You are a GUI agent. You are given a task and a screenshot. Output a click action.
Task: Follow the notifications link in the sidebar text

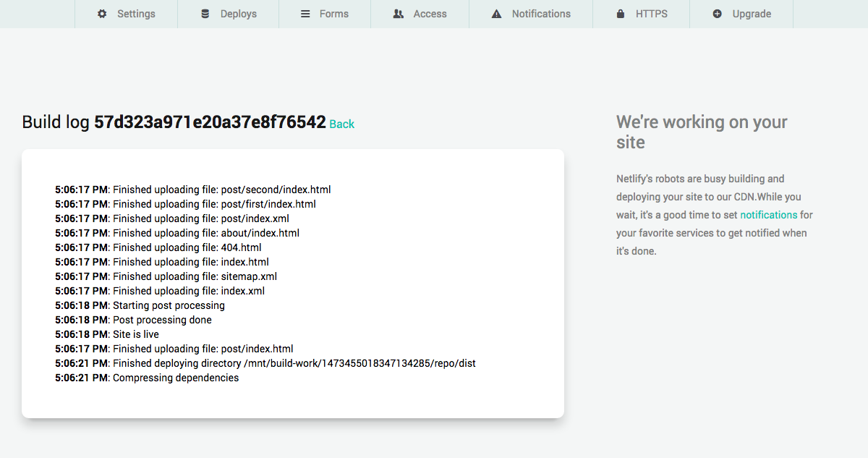[x=768, y=215]
